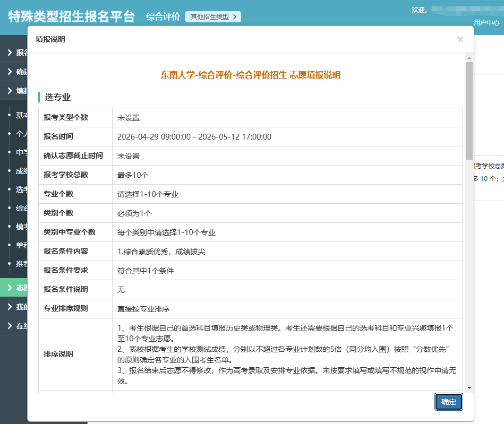The height and width of the screenshot is (424, 504).
Task: Click the dialog vertical scrollbar thumb
Action: tap(469, 111)
